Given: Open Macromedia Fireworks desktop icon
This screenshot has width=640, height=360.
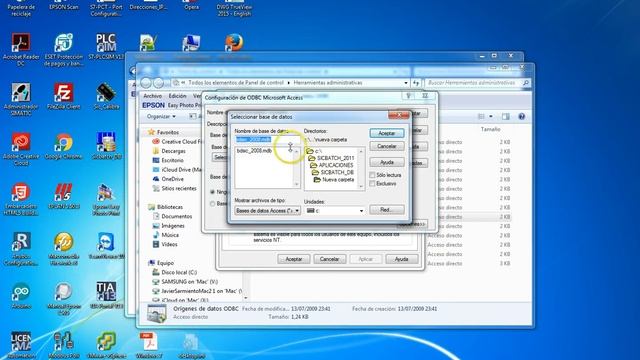Looking at the screenshot, I should click(63, 249).
